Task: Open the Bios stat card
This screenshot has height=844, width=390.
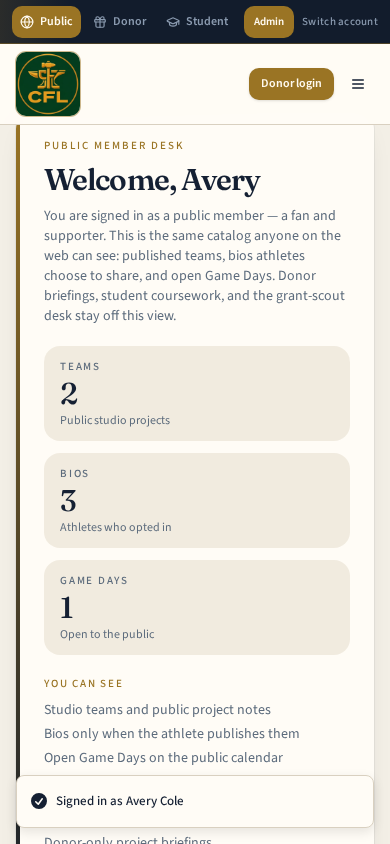Action: [197, 501]
